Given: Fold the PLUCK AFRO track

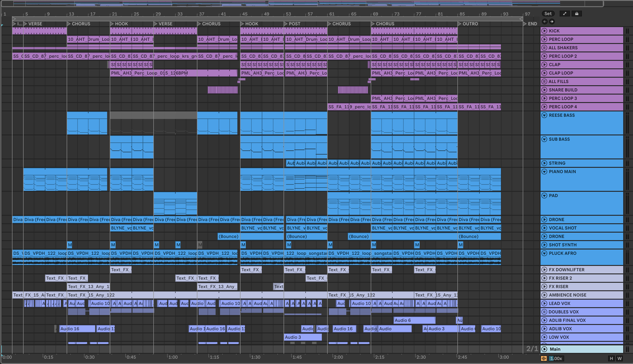Looking at the screenshot, I should (544, 253).
